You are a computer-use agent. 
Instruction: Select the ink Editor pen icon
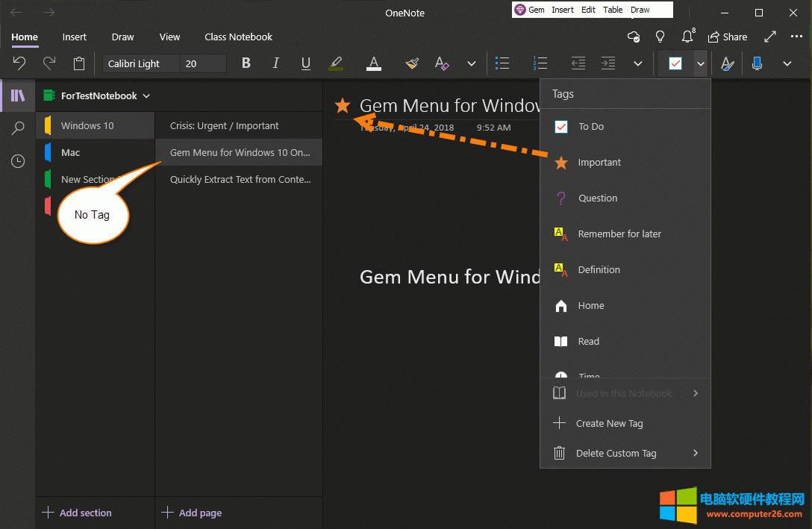tap(727, 63)
